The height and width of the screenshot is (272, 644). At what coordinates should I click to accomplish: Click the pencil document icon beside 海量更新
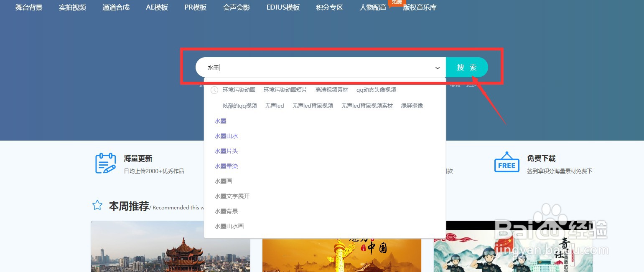tap(105, 163)
